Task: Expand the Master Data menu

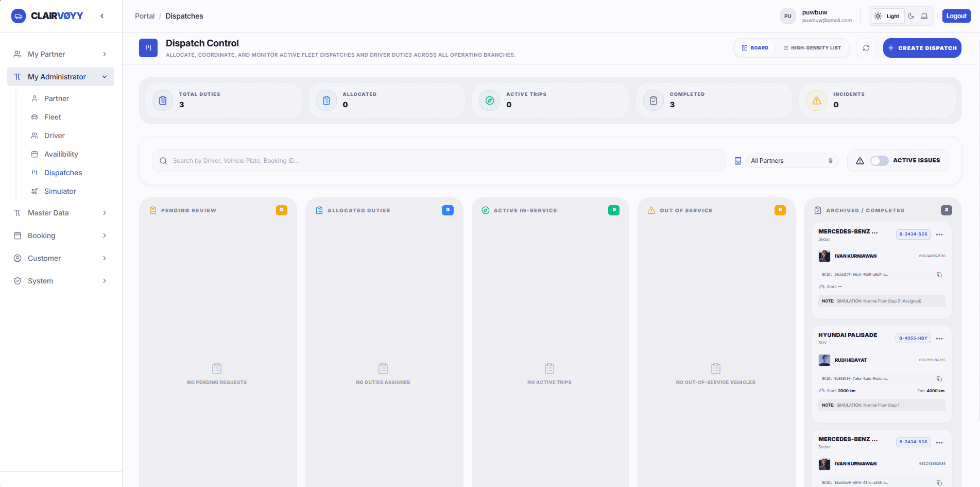Action: point(61,213)
